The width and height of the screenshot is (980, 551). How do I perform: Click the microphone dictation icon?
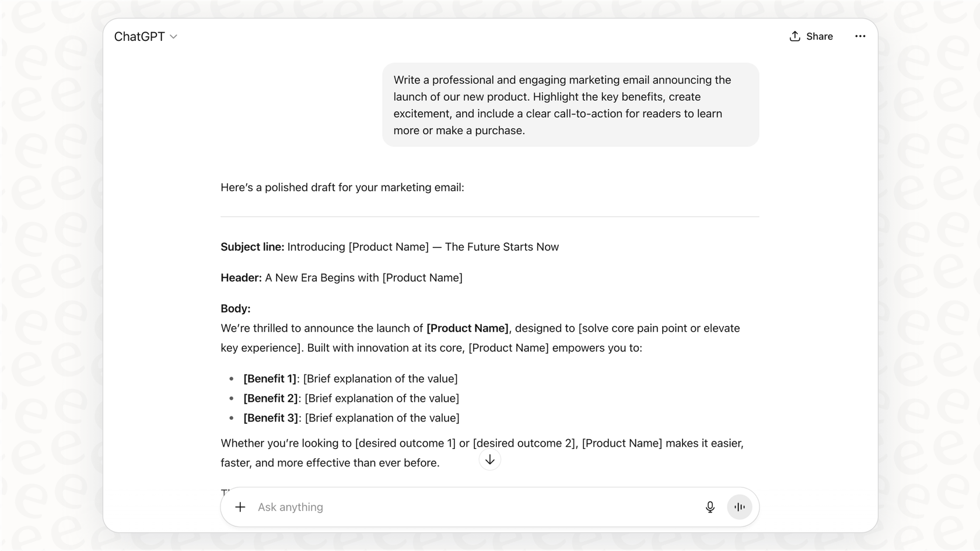point(710,507)
